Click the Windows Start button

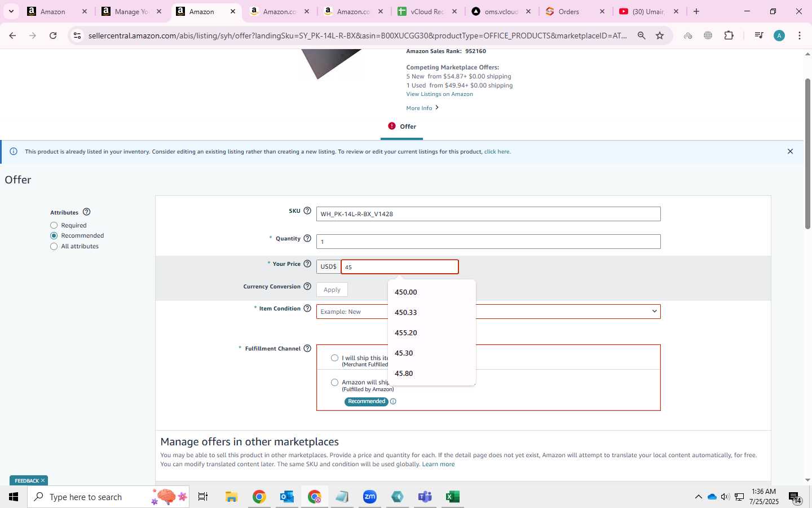tap(14, 497)
